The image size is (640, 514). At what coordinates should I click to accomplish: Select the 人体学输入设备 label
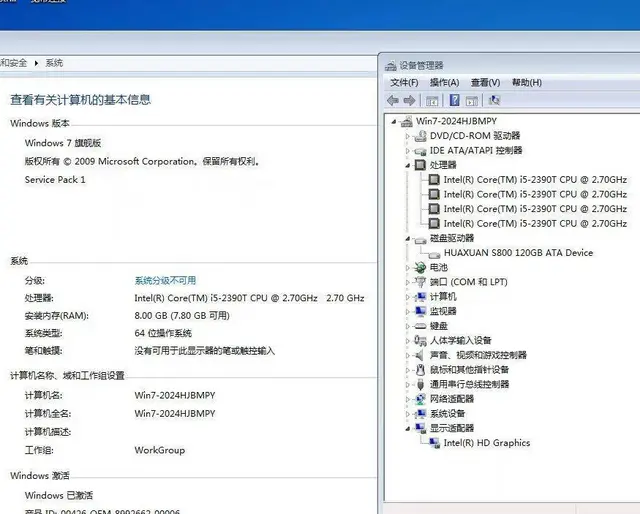click(461, 340)
